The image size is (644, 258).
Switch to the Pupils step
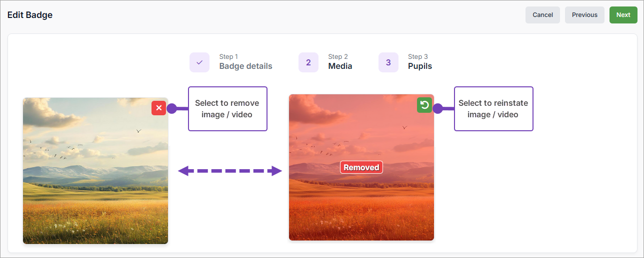pos(419,66)
